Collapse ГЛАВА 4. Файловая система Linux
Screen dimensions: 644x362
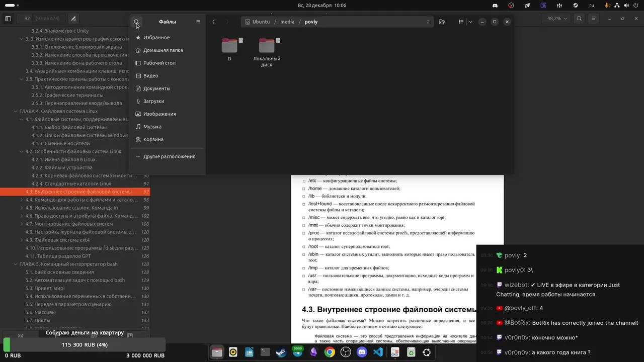click(16, 111)
